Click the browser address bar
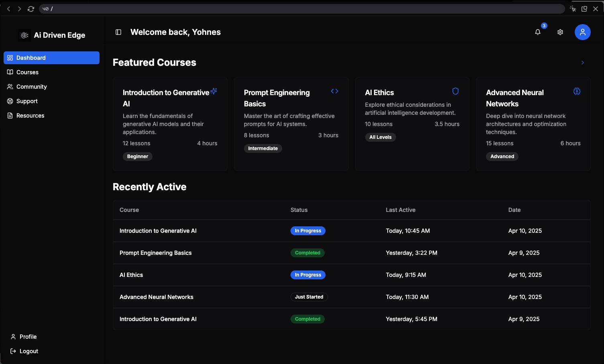This screenshot has height=364, width=604. 301,9
